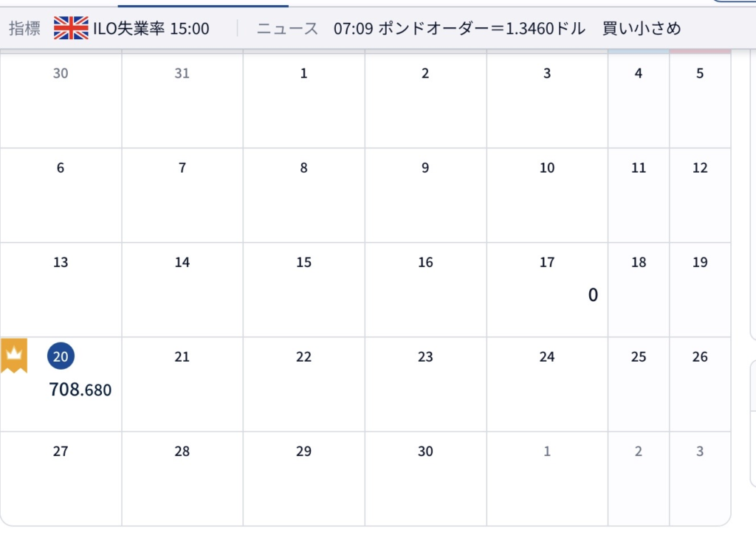The width and height of the screenshot is (756, 538).
Task: Pick the 12th in the weekend column
Action: click(700, 194)
